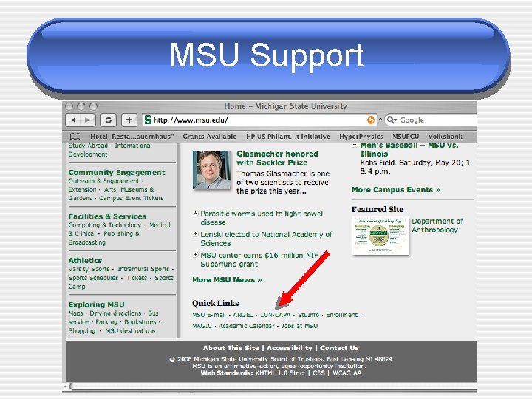
Task: Open the Driving directions link
Action: [115, 313]
